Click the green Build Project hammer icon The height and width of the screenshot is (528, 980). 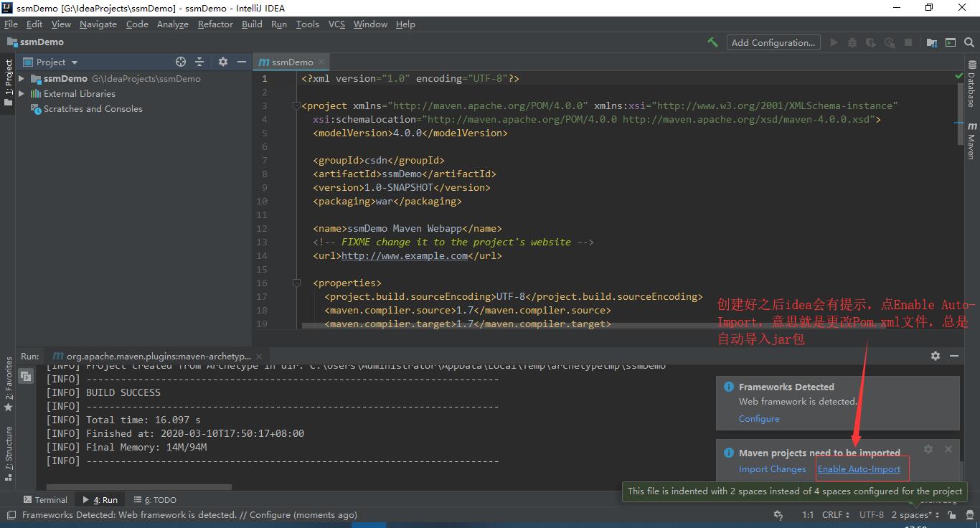[712, 42]
